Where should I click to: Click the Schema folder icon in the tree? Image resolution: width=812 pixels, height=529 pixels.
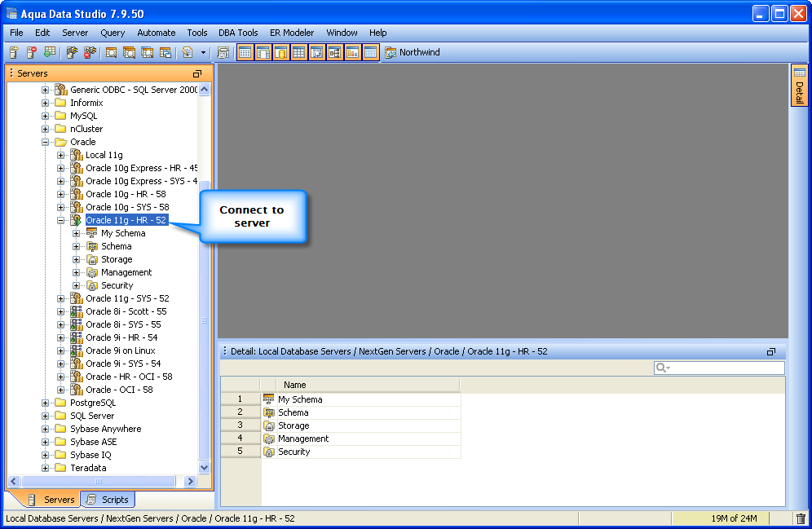point(92,246)
